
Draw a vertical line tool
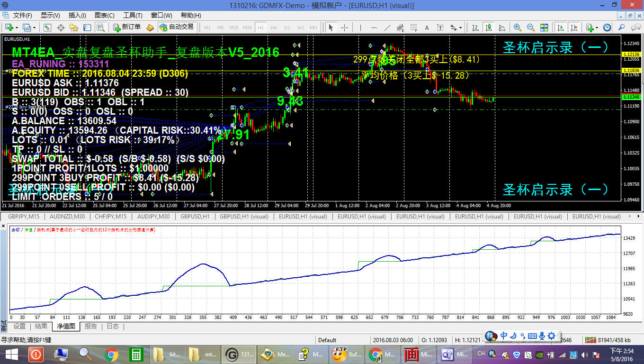361,27
